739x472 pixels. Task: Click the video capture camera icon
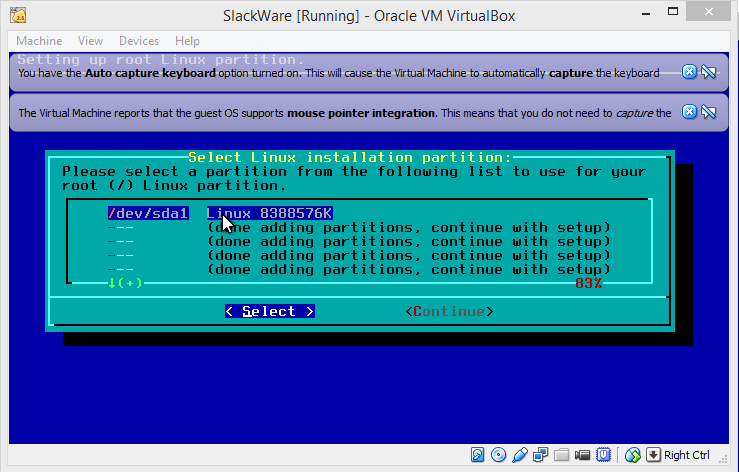pyautogui.click(x=582, y=455)
